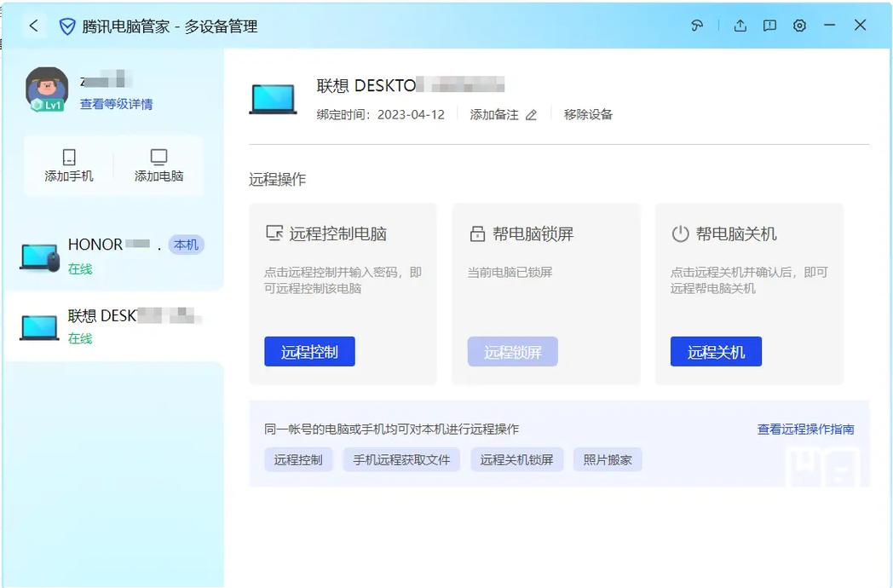Click the back arrow in title bar
The image size is (893, 588).
point(33,25)
